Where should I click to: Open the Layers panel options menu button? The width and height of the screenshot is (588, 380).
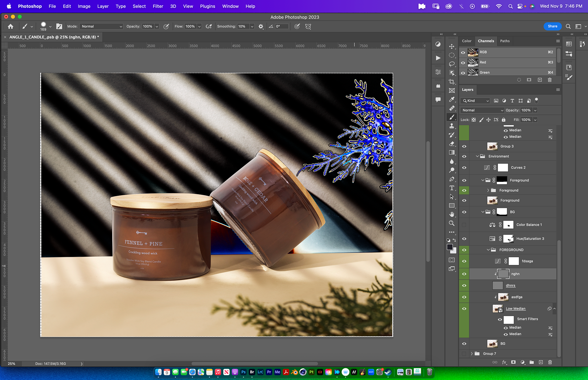coord(558,90)
